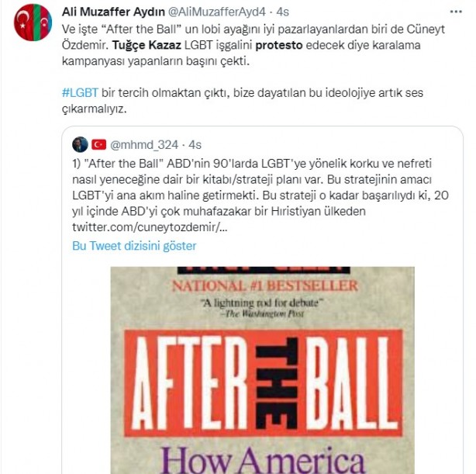Open the #LGBT hashtag link
Screen dimensions: 476x474
(80, 92)
